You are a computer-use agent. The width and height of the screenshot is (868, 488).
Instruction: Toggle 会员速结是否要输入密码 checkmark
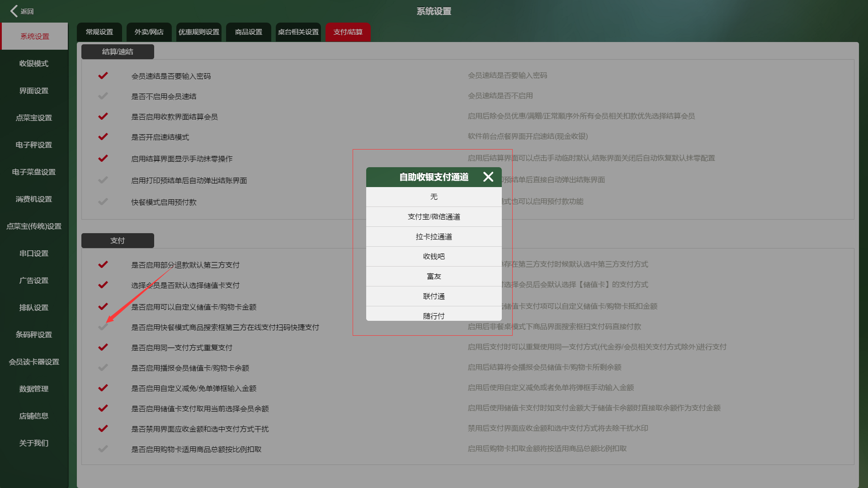pyautogui.click(x=103, y=75)
